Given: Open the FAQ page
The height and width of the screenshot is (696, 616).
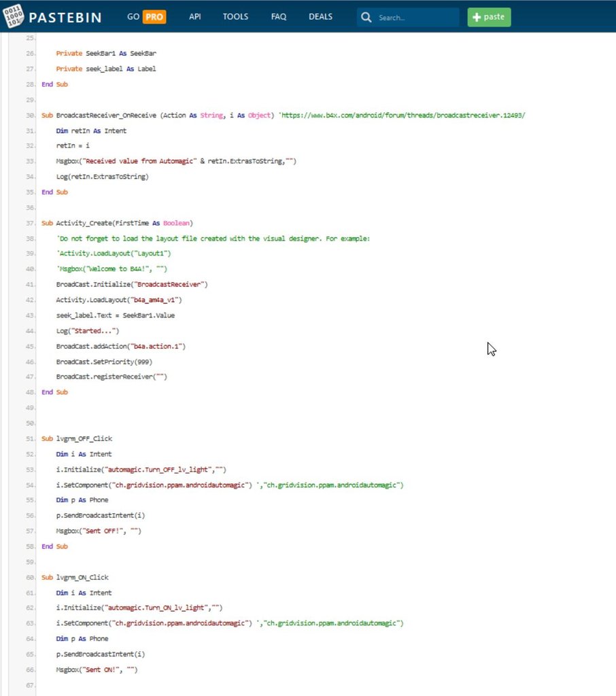Looking at the screenshot, I should click(278, 16).
